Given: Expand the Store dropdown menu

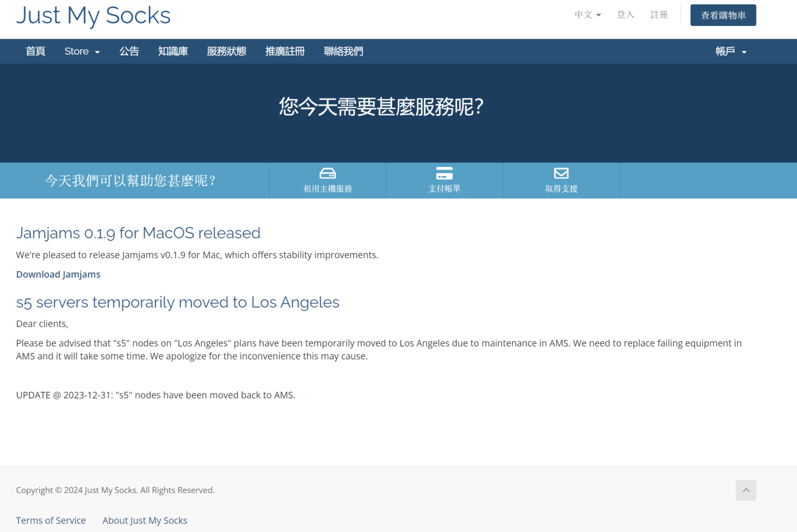Looking at the screenshot, I should 81,51.
